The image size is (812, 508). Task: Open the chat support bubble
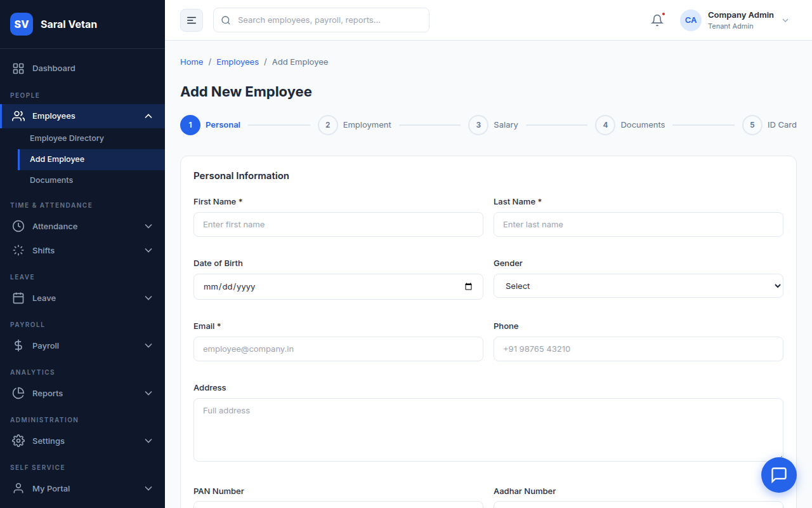(779, 475)
